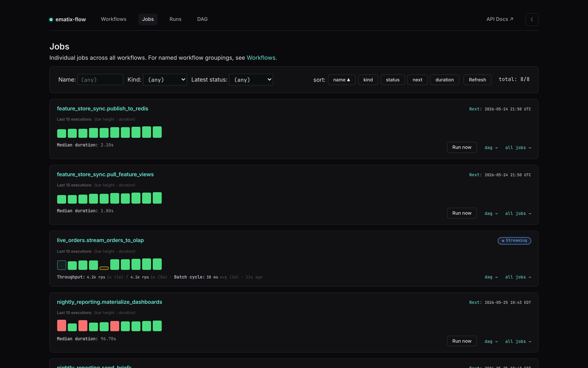Click Median duration 96.70s text

tap(86, 339)
